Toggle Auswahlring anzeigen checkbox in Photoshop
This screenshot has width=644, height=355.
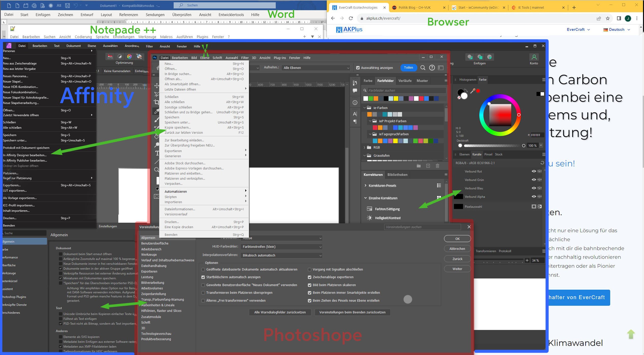click(358, 68)
